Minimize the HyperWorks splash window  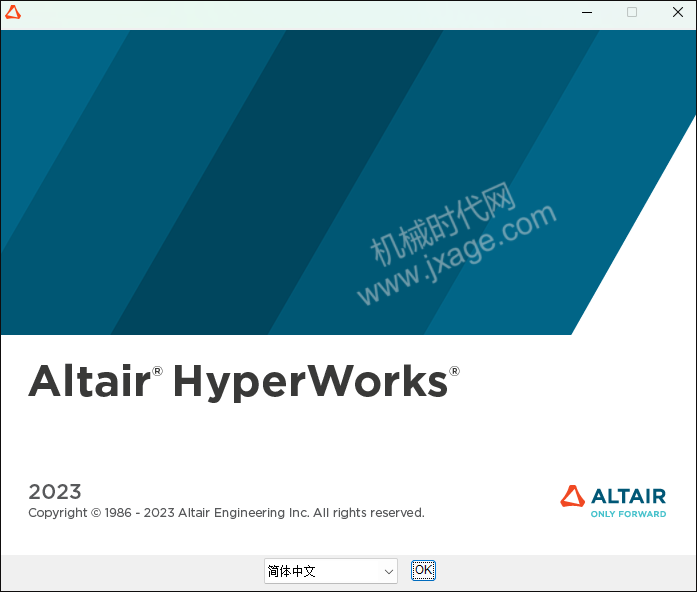[587, 12]
